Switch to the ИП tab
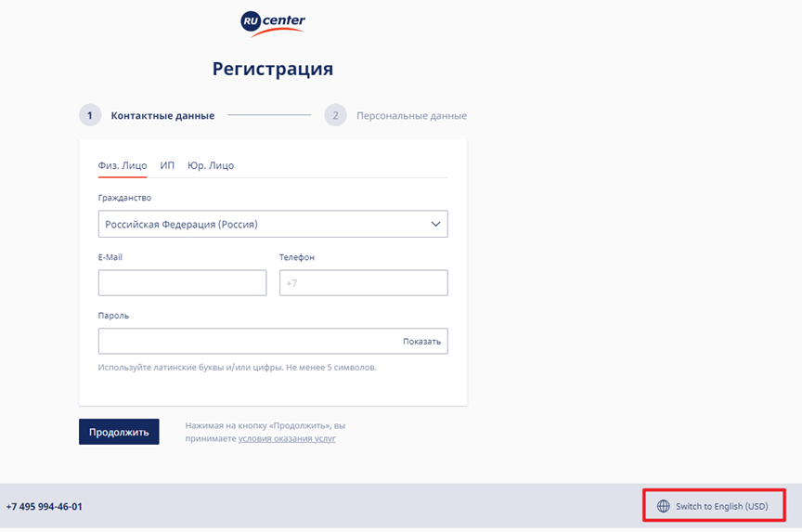The image size is (802, 532). tap(167, 166)
